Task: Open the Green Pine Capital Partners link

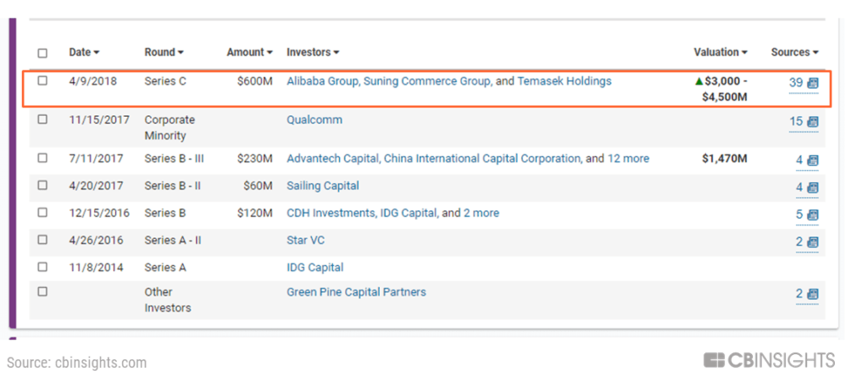Action: [357, 292]
